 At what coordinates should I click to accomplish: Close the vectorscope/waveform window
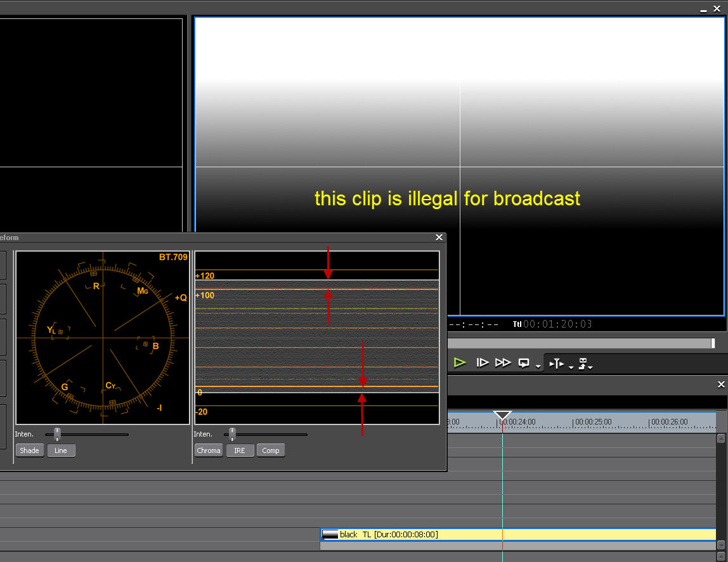pyautogui.click(x=439, y=238)
